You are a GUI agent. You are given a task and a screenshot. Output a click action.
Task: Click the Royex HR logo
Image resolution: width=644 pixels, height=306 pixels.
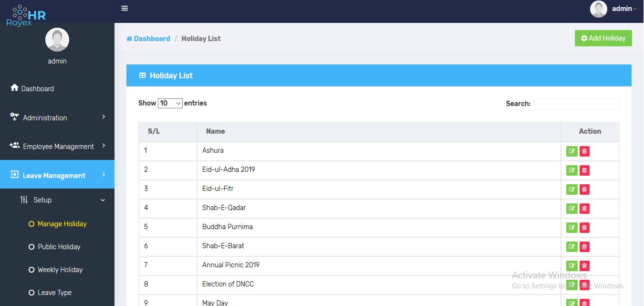[26, 15]
